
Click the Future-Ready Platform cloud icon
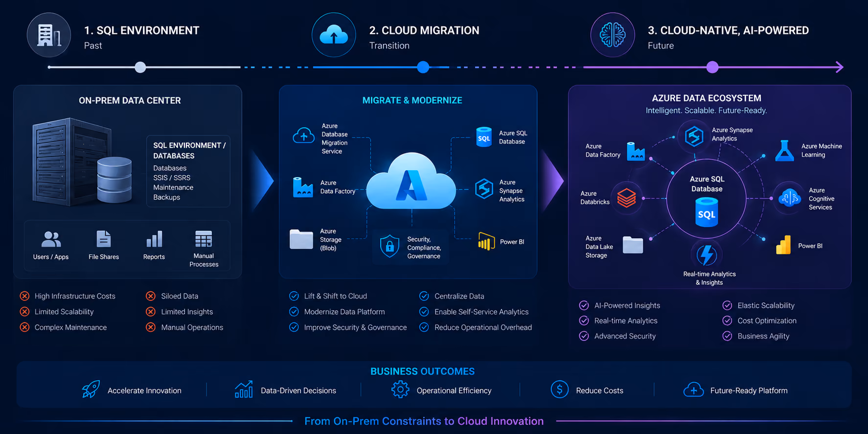coord(693,390)
